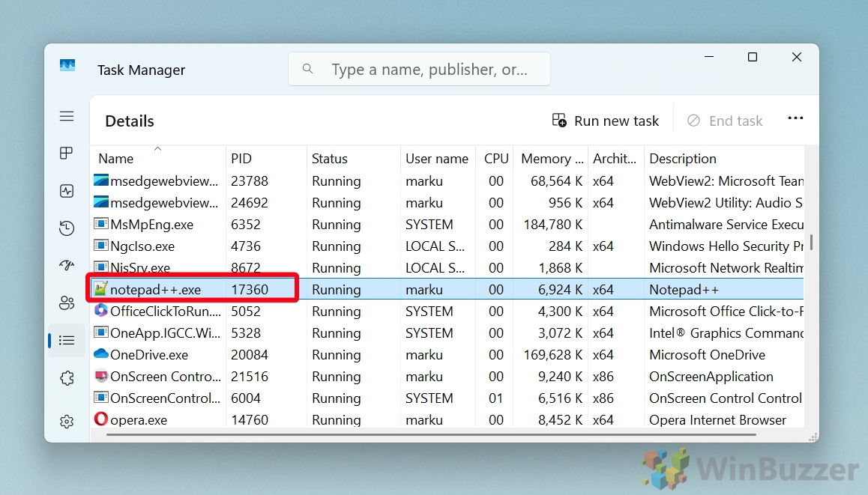Open Task Manager Settings gear
This screenshot has height=495, width=868.
click(x=67, y=422)
